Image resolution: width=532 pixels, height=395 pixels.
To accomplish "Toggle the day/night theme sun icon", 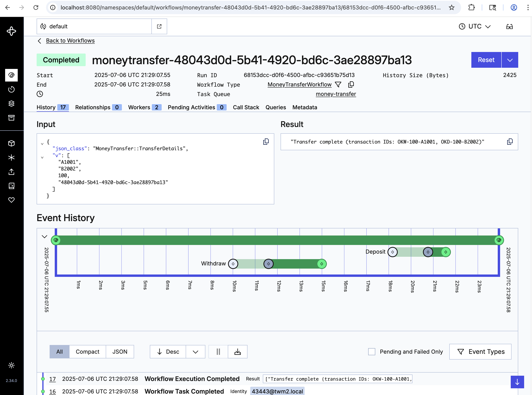I will click(11, 365).
